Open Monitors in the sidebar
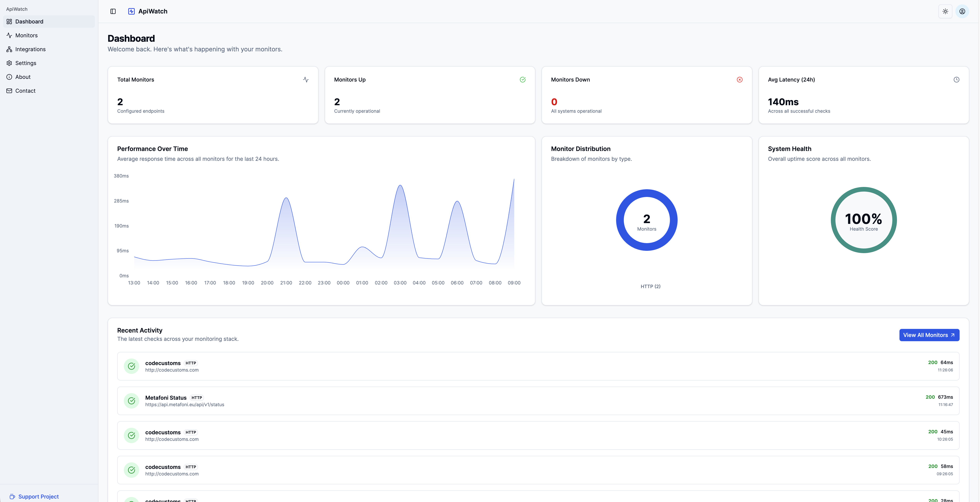The width and height of the screenshot is (980, 502). (x=26, y=35)
